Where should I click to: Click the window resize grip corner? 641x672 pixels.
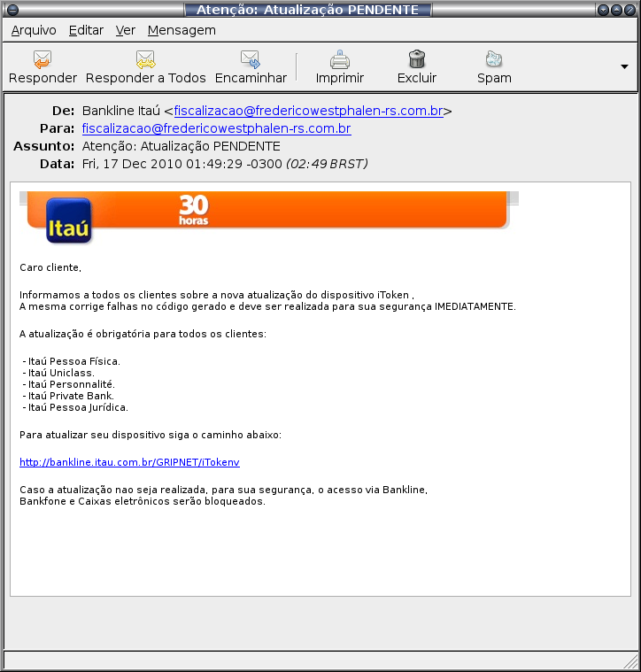tap(630, 660)
